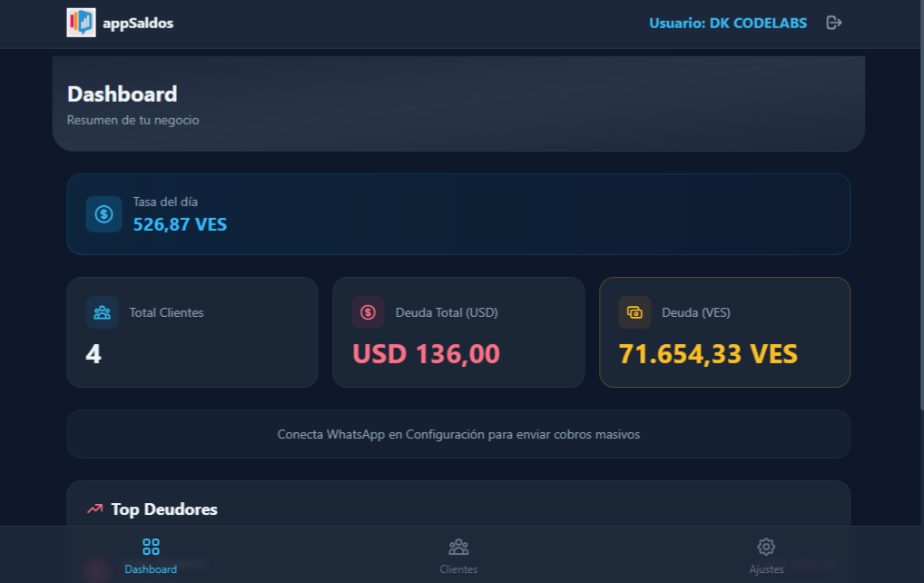Click the USD 136,00 amount
This screenshot has height=583, width=924.
pyautogui.click(x=426, y=354)
